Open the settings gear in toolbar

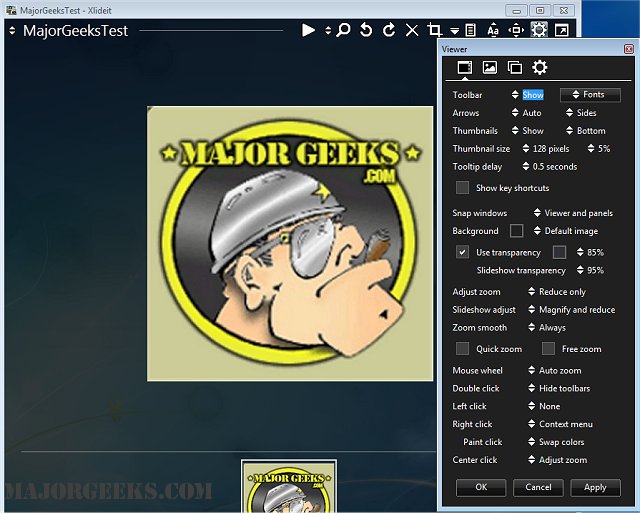point(539,30)
